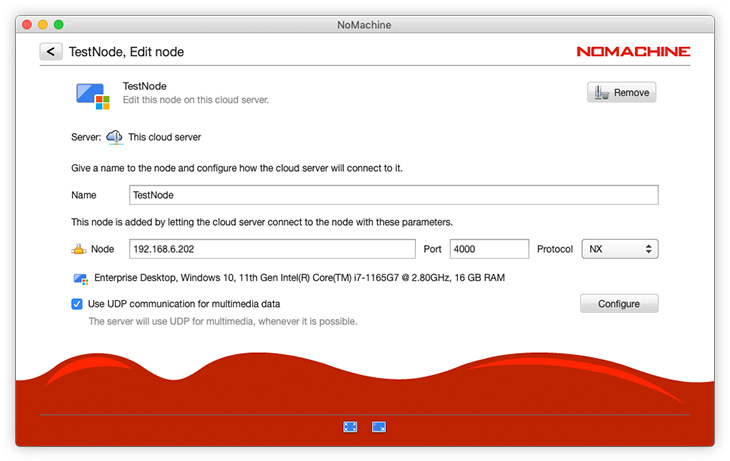Disable UDP communication for multimedia data
This screenshot has width=730, height=461.
(x=77, y=303)
